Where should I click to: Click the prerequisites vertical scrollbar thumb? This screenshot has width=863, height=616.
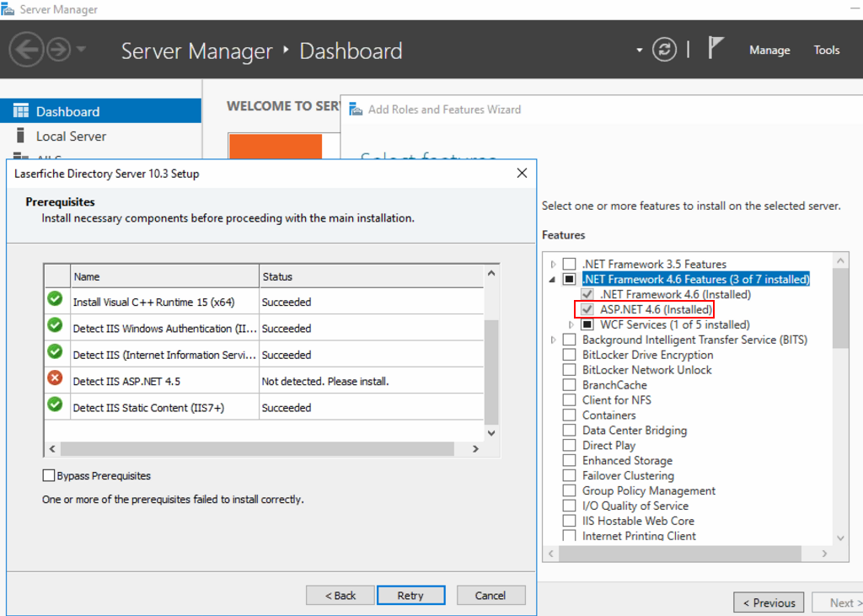point(491,372)
